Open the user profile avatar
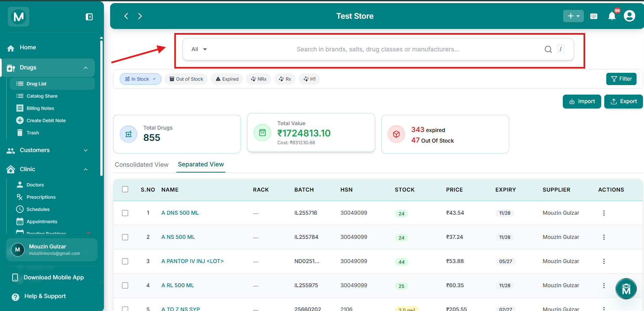 click(629, 16)
